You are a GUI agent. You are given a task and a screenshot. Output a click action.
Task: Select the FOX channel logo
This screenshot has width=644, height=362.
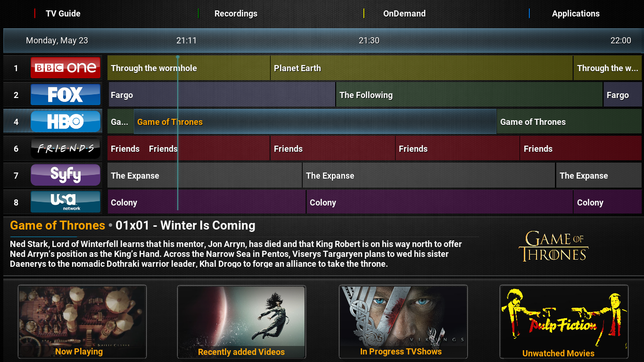pyautogui.click(x=66, y=95)
